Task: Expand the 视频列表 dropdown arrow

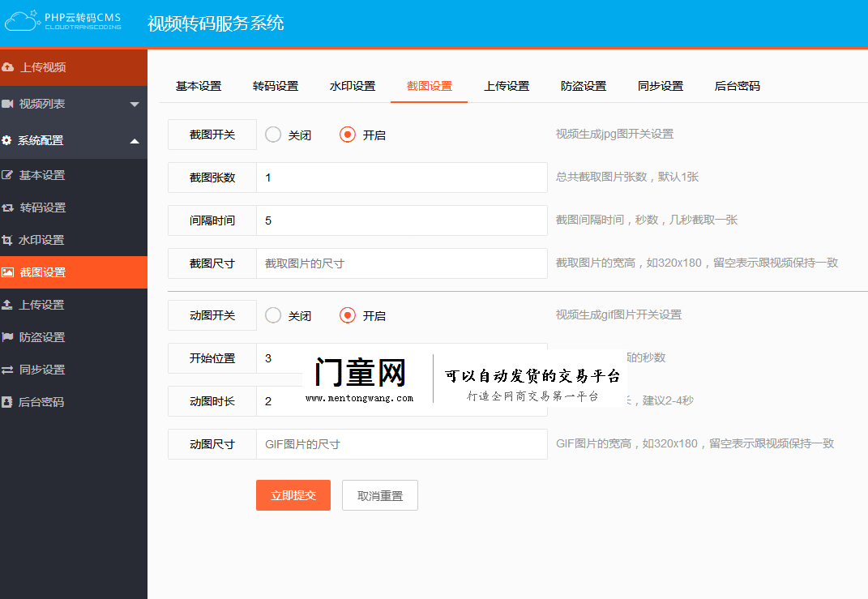Action: point(135,105)
